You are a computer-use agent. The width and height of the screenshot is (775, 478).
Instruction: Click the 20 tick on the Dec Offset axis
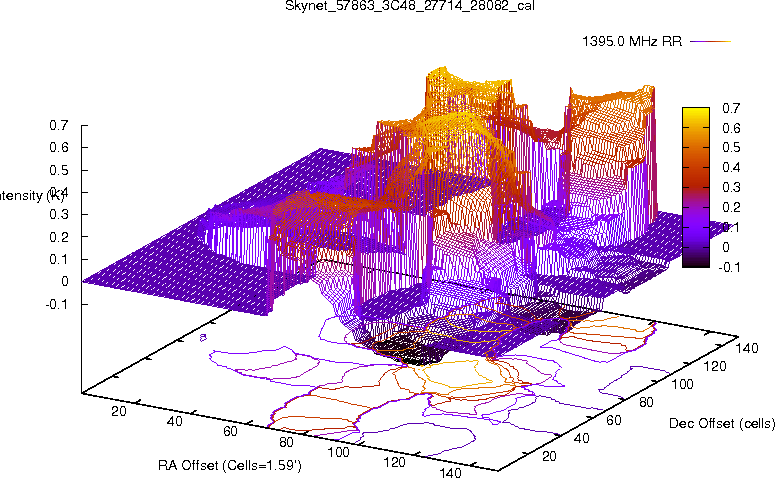549,456
